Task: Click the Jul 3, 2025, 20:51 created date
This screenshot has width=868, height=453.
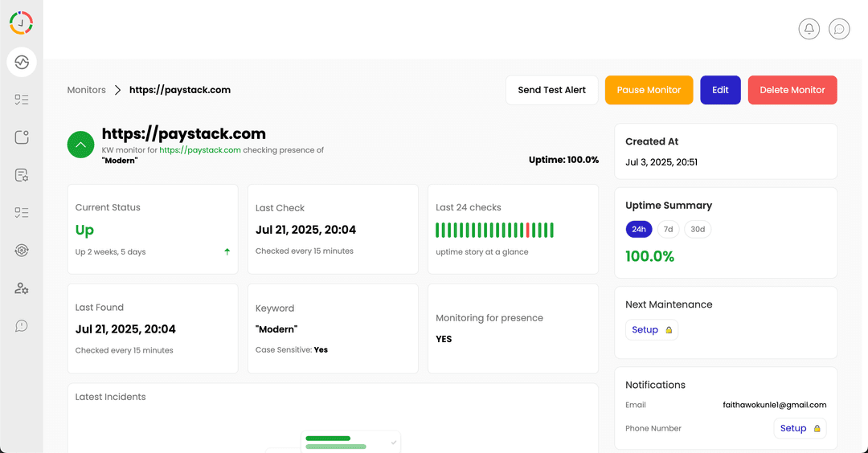Action: (x=661, y=162)
